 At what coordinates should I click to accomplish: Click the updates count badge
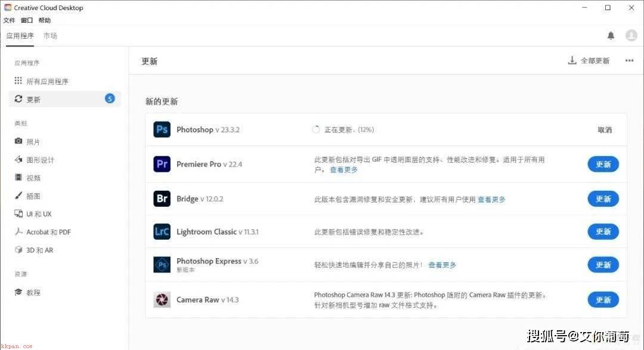coord(110,98)
